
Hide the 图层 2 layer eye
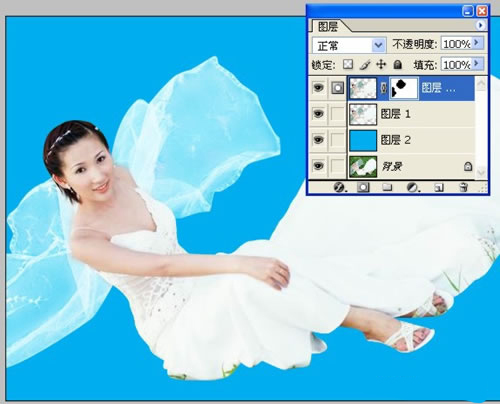point(318,140)
